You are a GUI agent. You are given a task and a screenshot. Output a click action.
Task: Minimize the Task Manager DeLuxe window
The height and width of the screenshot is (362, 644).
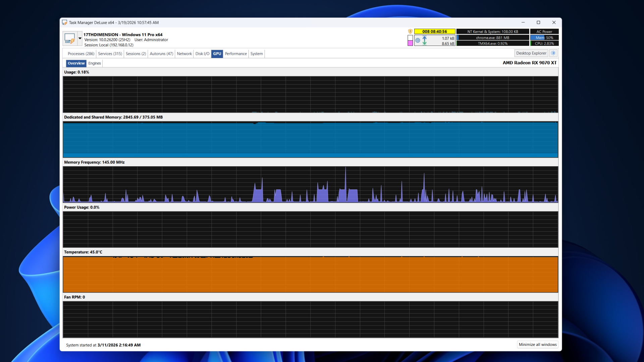tap(523, 22)
